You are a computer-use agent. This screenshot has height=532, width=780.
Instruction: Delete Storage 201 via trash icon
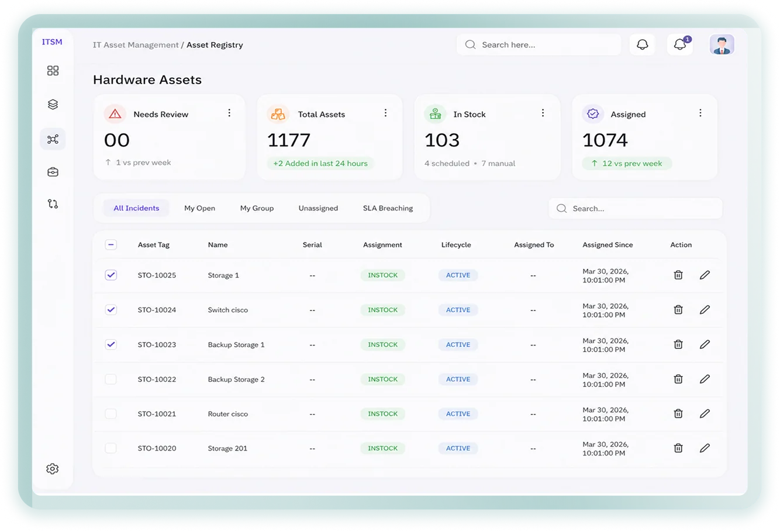678,448
